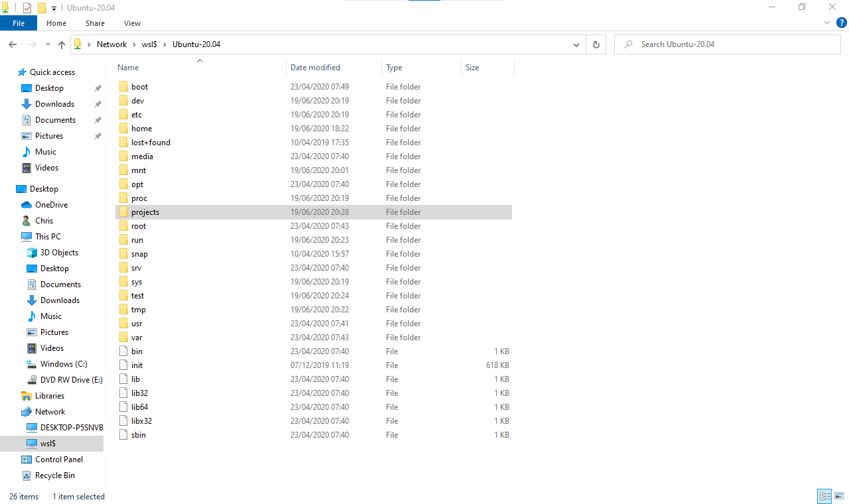Refresh the Ubuntu-20.04 folder view
The image size is (849, 504).
(596, 44)
